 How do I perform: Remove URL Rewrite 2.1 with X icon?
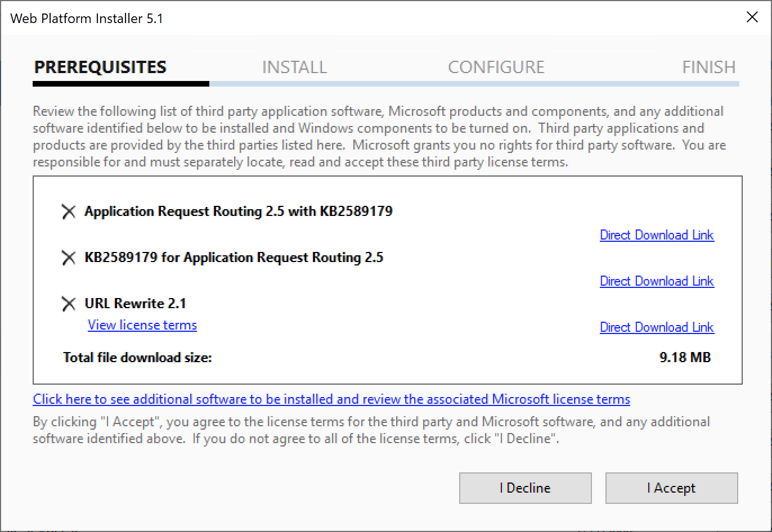coord(69,304)
